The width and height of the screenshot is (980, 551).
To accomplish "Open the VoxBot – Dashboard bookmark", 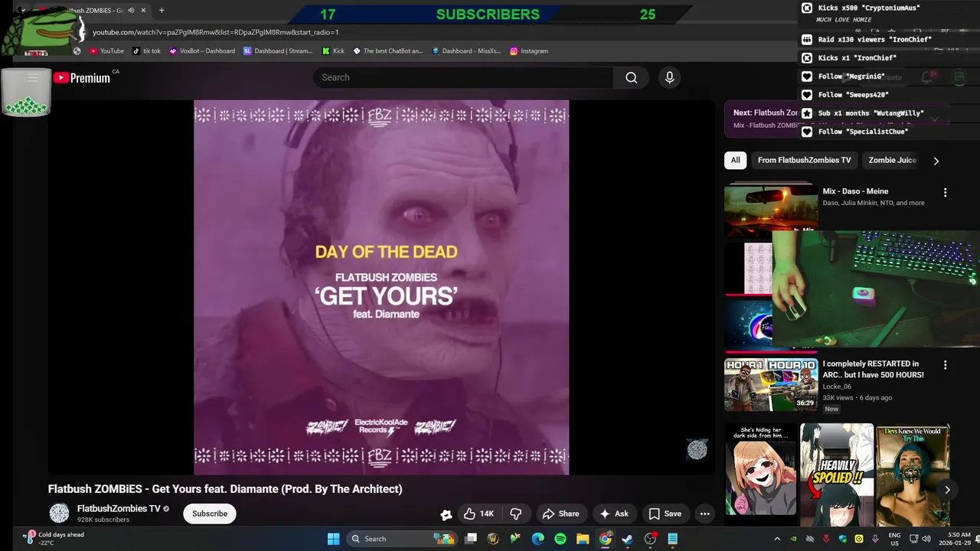I will tap(202, 51).
